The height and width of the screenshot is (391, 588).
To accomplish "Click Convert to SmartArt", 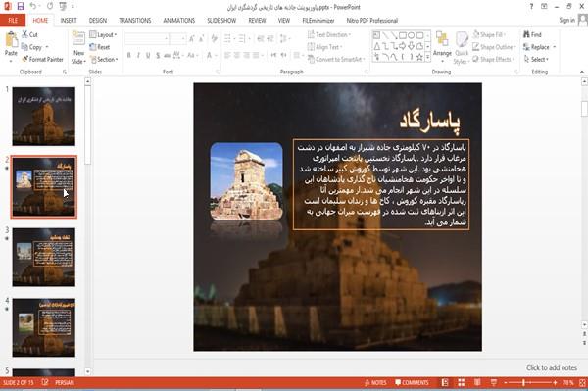I will (336, 59).
